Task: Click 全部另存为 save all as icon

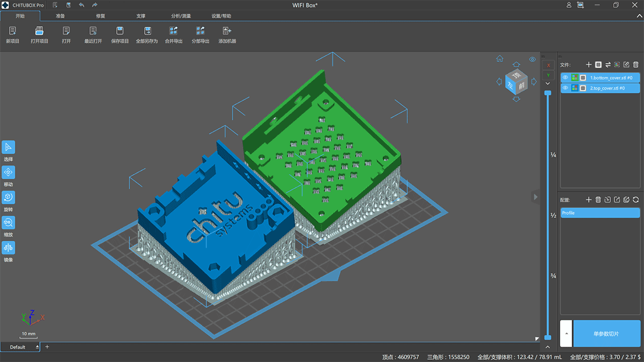Action: point(146,31)
